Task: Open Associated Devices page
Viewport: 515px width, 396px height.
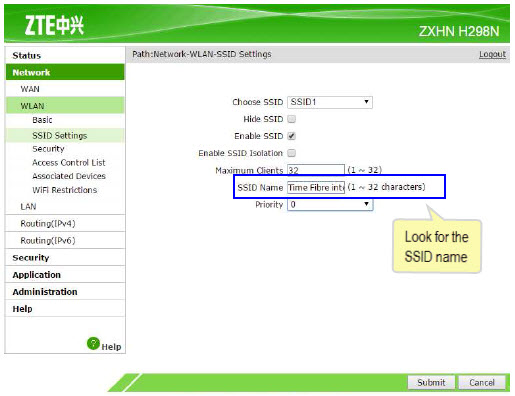Action: pos(69,176)
